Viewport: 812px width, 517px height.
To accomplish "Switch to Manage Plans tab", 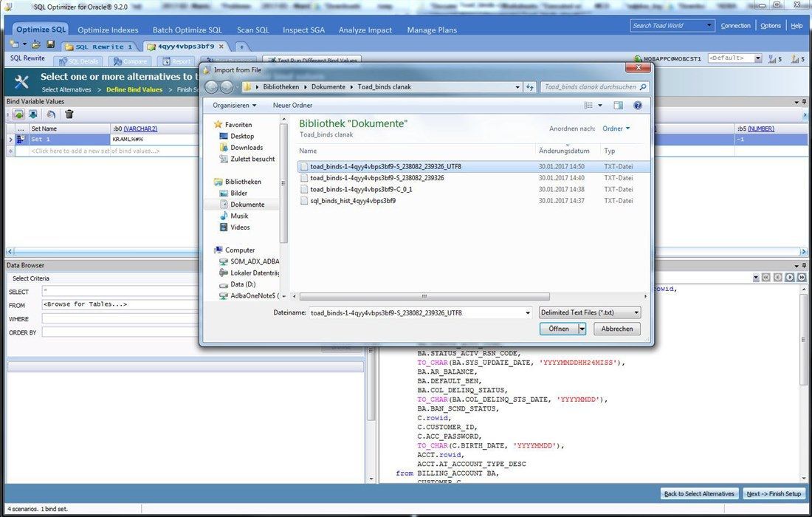I will [432, 30].
